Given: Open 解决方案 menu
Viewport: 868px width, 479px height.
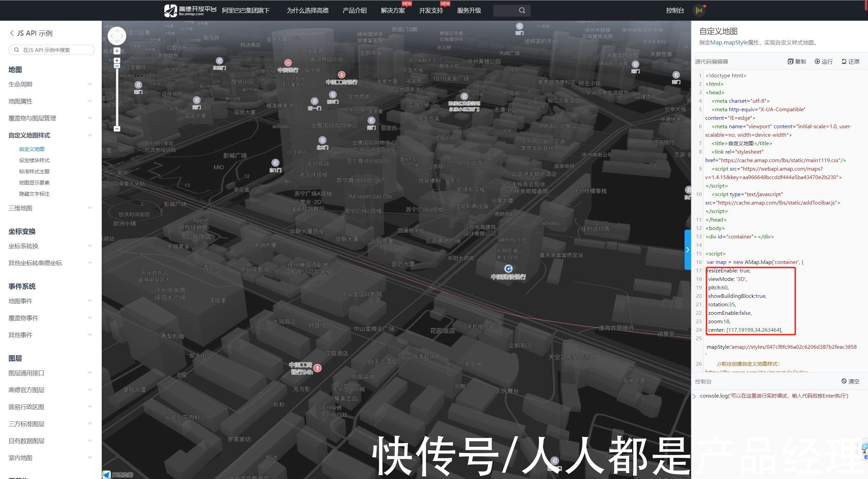Looking at the screenshot, I should 393,11.
